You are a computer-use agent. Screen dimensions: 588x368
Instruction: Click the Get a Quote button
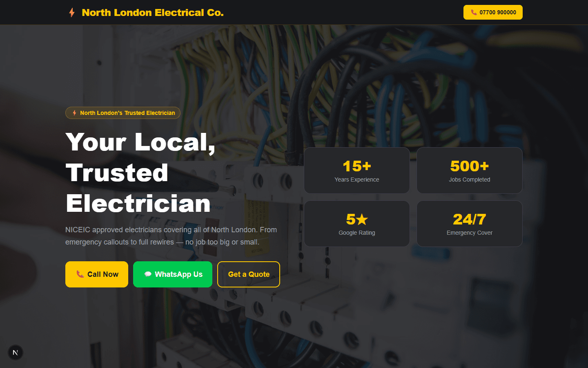click(248, 274)
